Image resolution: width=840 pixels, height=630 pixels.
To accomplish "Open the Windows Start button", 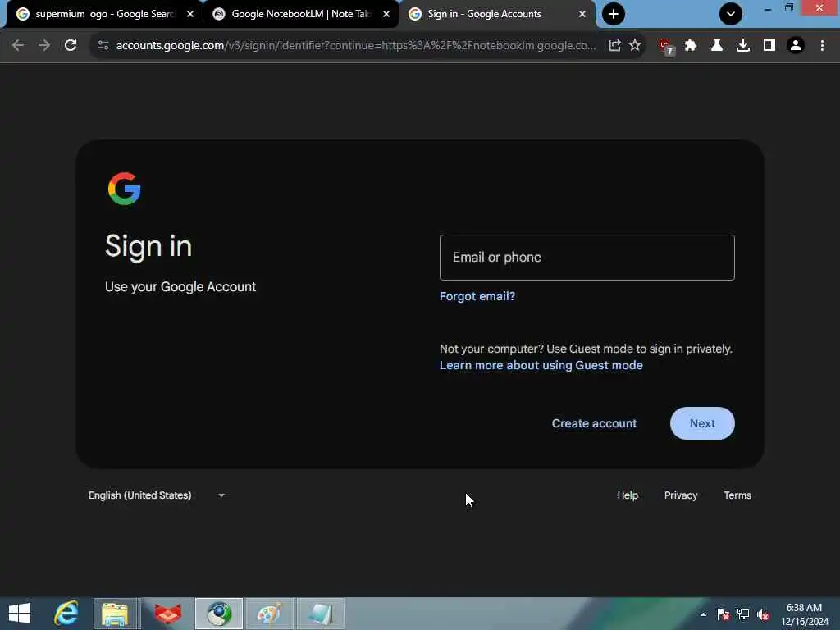I will point(20,614).
